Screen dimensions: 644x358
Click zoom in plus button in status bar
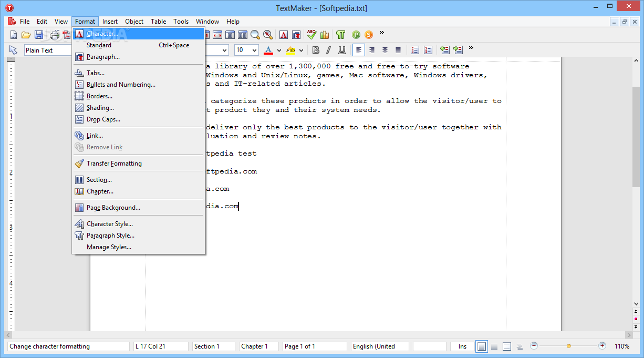(x=602, y=346)
